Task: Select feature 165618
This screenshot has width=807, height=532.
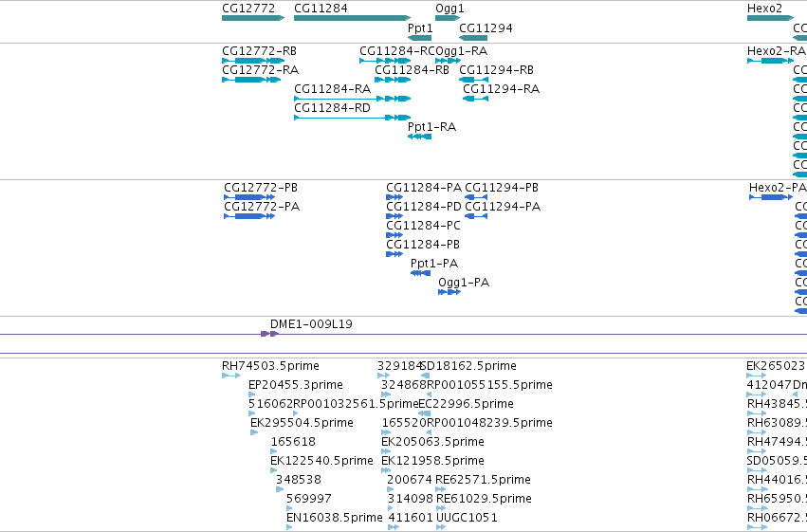Action: tap(274, 451)
